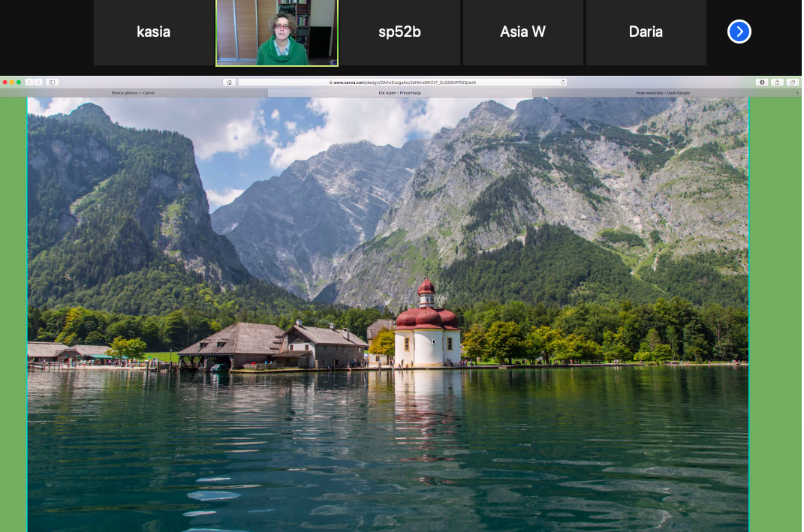
Task: Open the Safari downloads icon
Action: pyautogui.click(x=762, y=82)
